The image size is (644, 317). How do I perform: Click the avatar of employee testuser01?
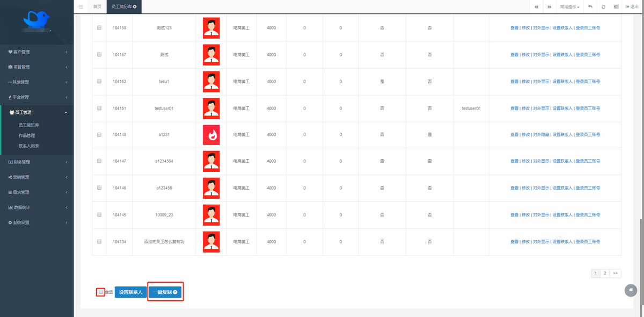211,108
